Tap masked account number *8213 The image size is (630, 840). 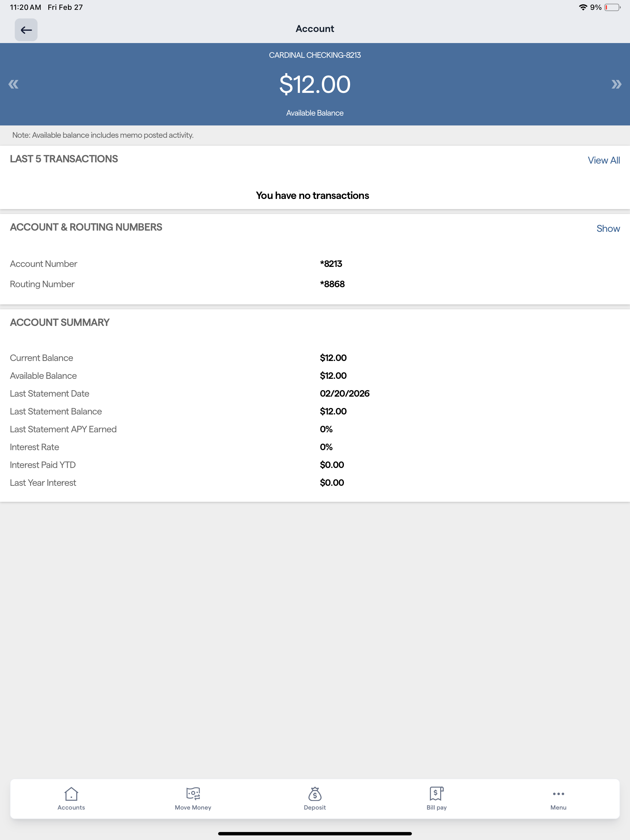[331, 264]
